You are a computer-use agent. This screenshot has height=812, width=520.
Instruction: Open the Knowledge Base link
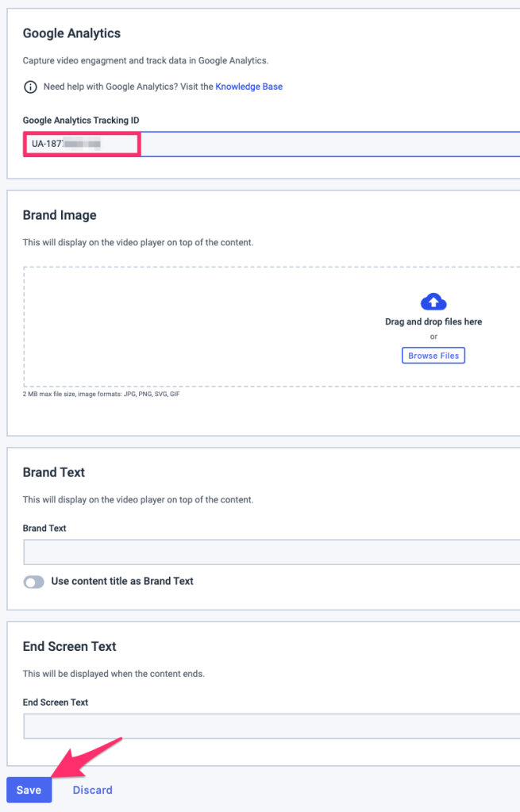(x=249, y=87)
